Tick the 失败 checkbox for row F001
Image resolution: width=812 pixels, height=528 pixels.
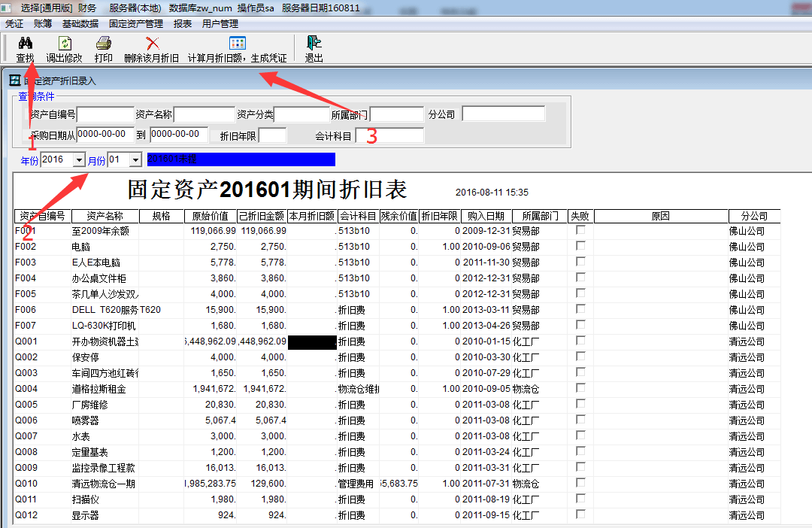coord(580,230)
